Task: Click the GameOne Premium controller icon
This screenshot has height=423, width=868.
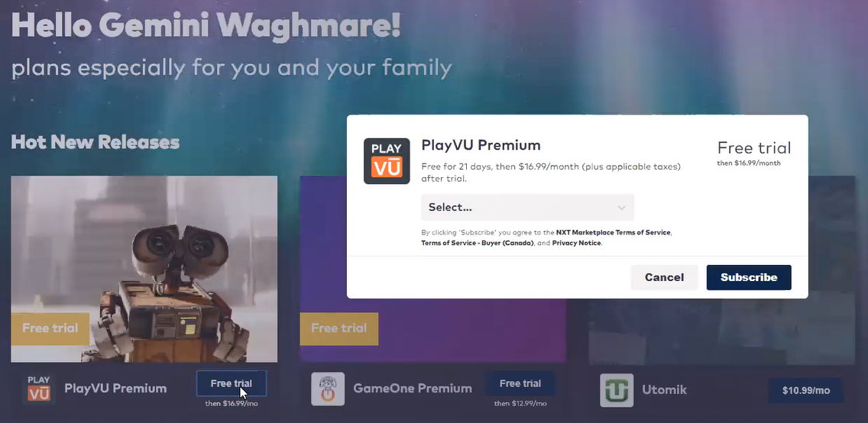Action: tap(328, 389)
